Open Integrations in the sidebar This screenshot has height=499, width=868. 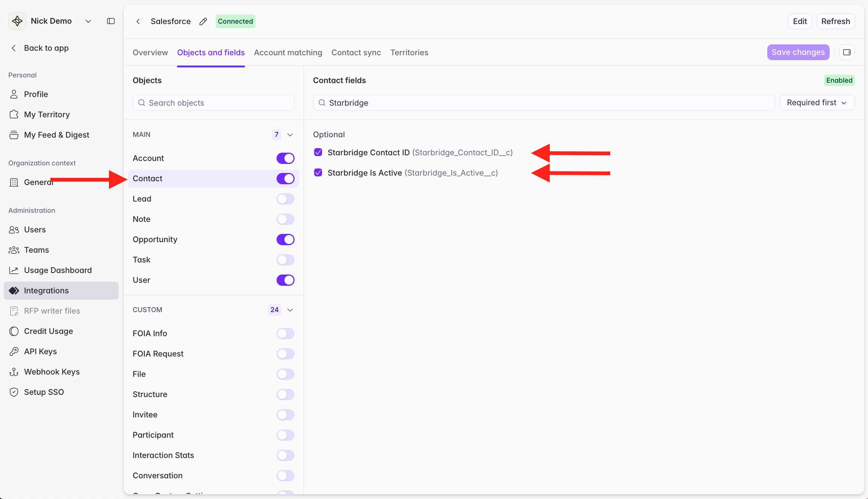(x=61, y=291)
